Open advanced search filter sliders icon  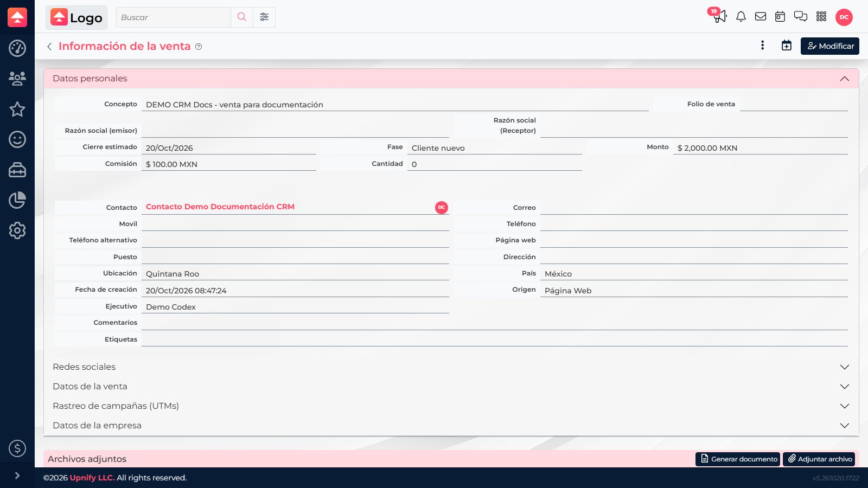pos(264,17)
